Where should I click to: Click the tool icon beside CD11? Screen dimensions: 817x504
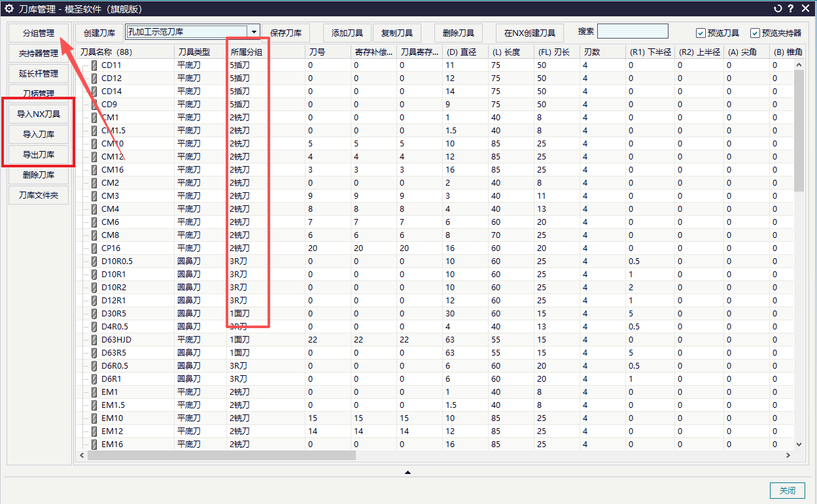94,65
